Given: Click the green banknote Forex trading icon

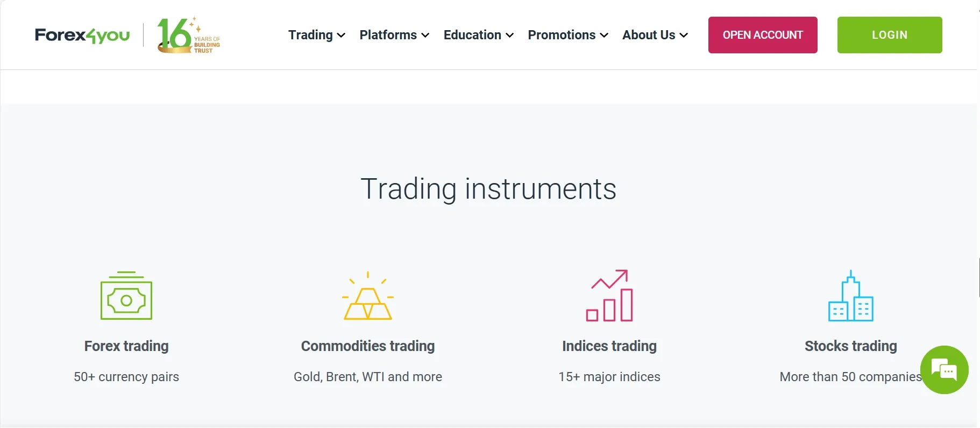Looking at the screenshot, I should tap(126, 296).
